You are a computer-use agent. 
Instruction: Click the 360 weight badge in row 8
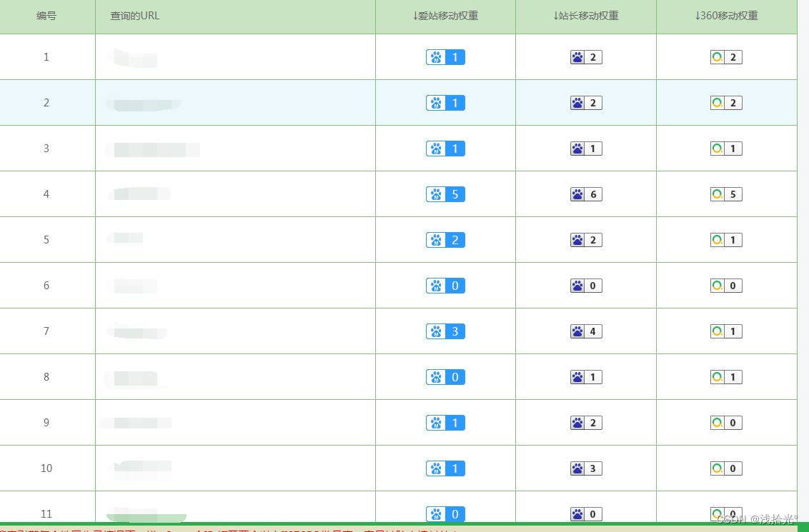(726, 377)
